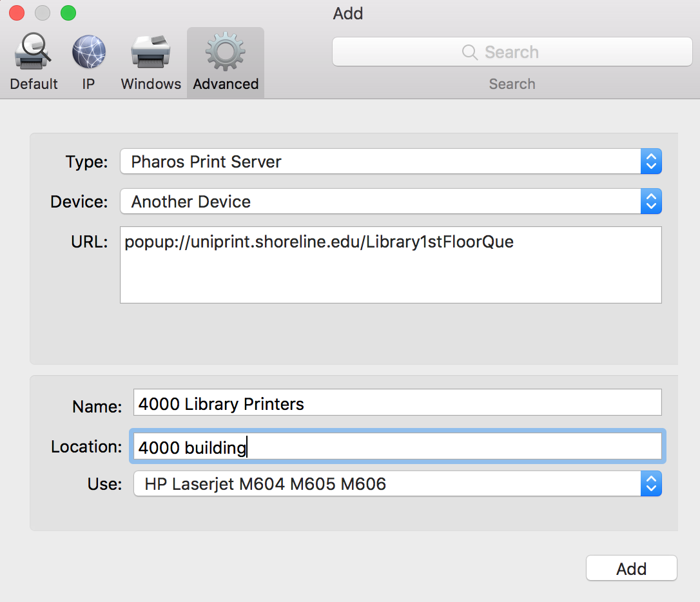The height and width of the screenshot is (602, 700).
Task: Click the green zoom window button
Action: [x=68, y=13]
